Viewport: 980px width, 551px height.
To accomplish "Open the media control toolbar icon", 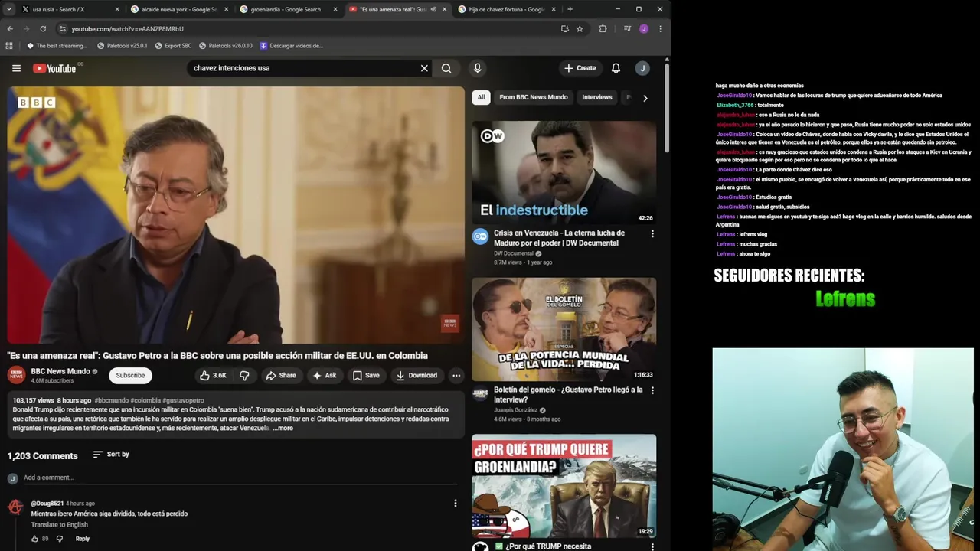I will point(627,29).
